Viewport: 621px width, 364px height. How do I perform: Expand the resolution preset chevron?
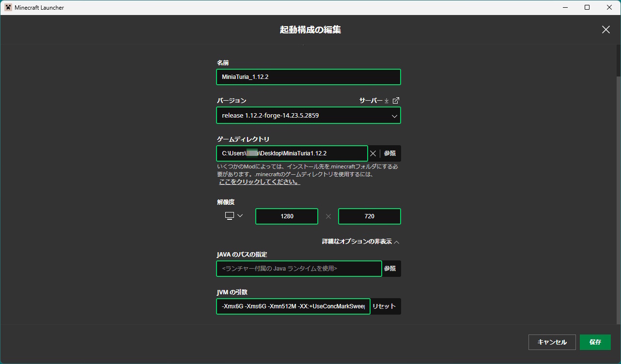click(x=240, y=216)
